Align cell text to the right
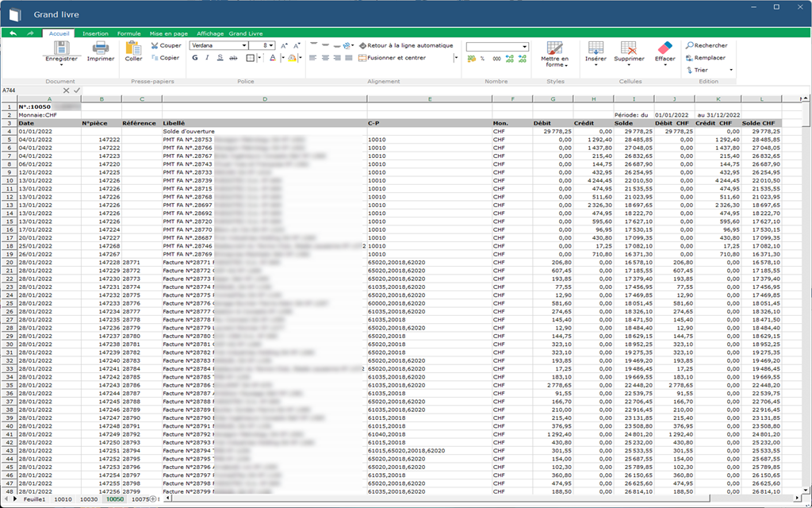This screenshot has height=508, width=812. [337, 58]
